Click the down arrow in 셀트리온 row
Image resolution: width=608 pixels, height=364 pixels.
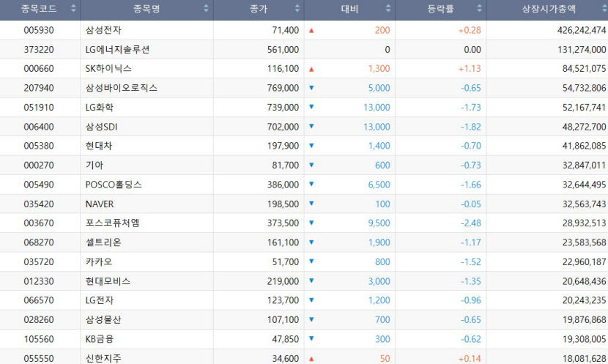coord(311,242)
